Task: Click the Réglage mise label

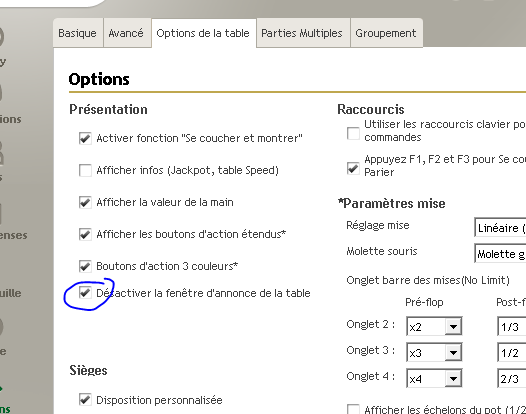Action: click(x=378, y=225)
